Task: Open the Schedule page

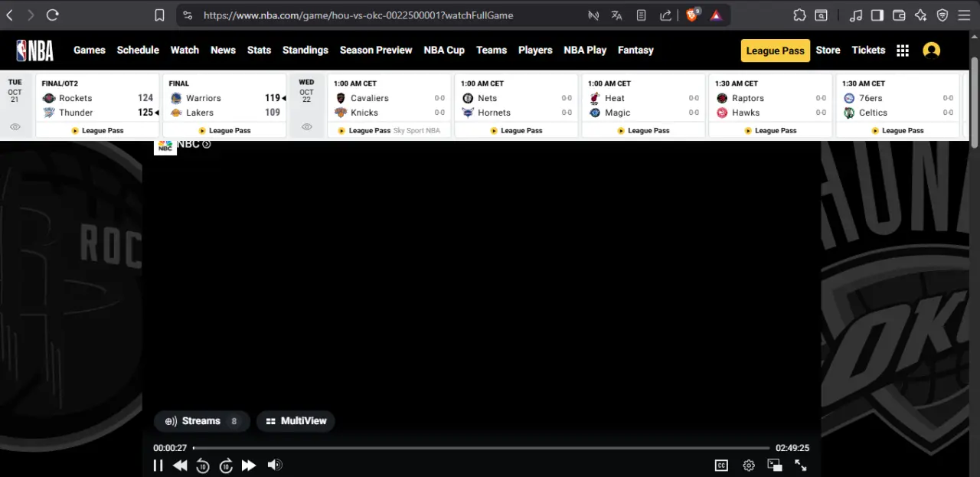Action: pos(138,50)
